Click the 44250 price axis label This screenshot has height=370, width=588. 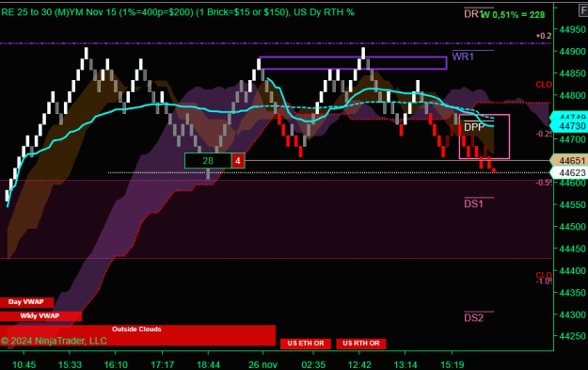[x=572, y=336]
